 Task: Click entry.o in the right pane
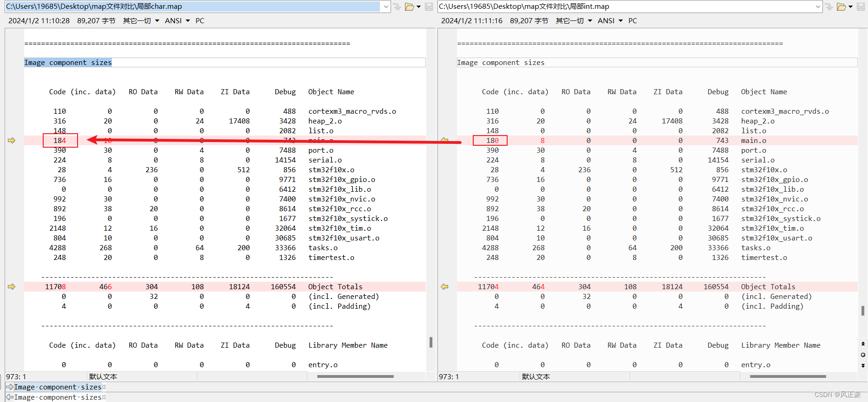point(756,364)
